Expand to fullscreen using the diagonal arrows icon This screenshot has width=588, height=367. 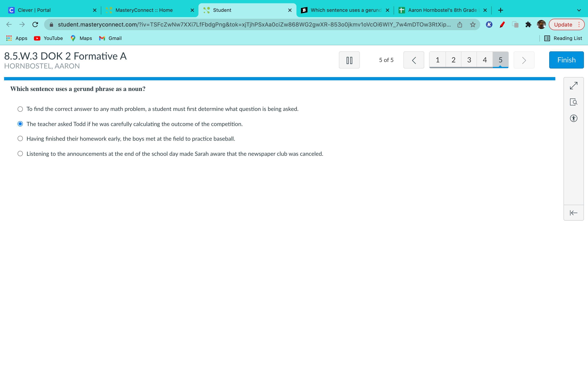(x=574, y=86)
